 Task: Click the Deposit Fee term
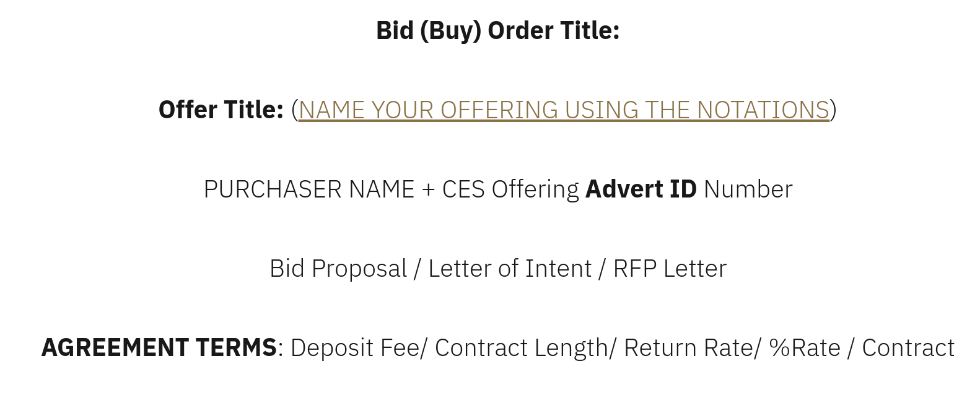(355, 348)
